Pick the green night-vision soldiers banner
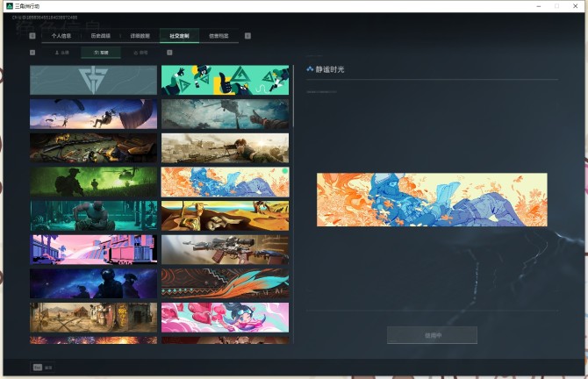The height and width of the screenshot is (379, 588). pyautogui.click(x=93, y=182)
